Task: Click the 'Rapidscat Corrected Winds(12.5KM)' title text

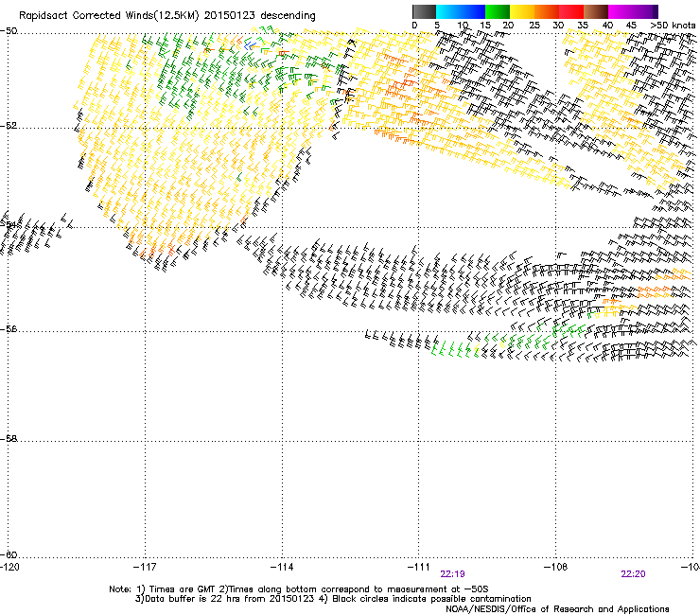Action: (109, 16)
